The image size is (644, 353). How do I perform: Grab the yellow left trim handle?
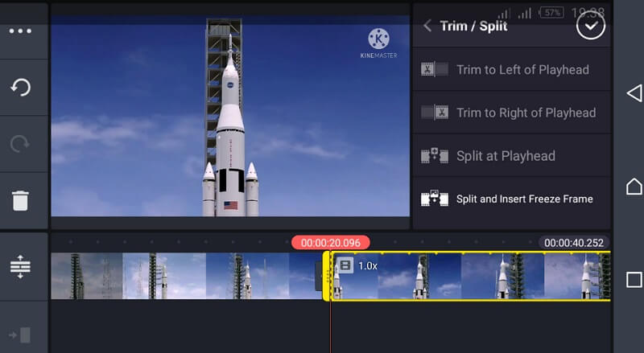pos(327,276)
